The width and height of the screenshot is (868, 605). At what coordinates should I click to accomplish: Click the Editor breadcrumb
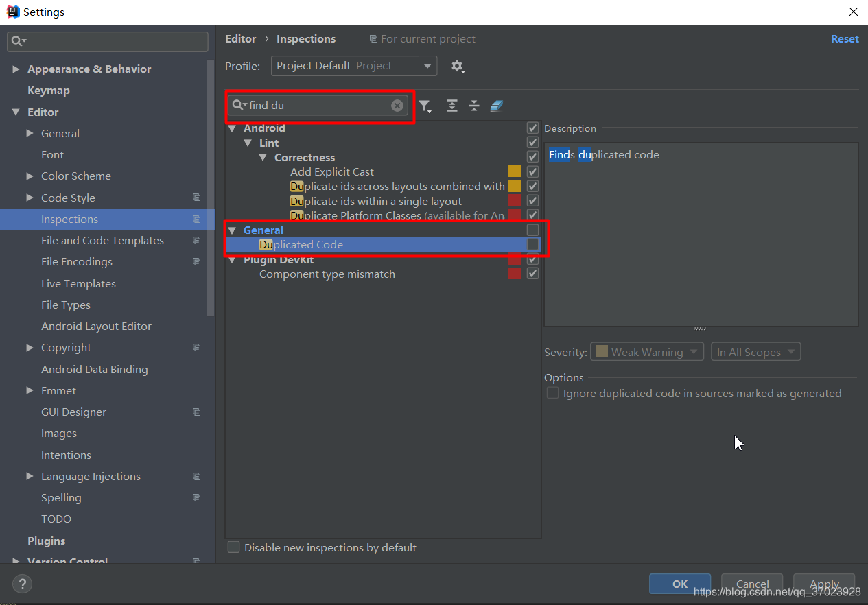pyautogui.click(x=240, y=39)
